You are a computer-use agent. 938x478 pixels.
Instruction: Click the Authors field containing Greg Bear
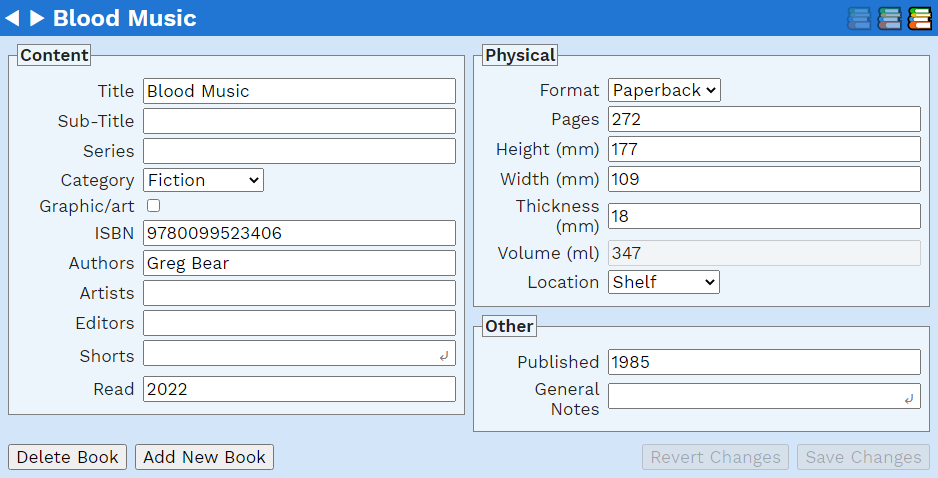click(299, 263)
